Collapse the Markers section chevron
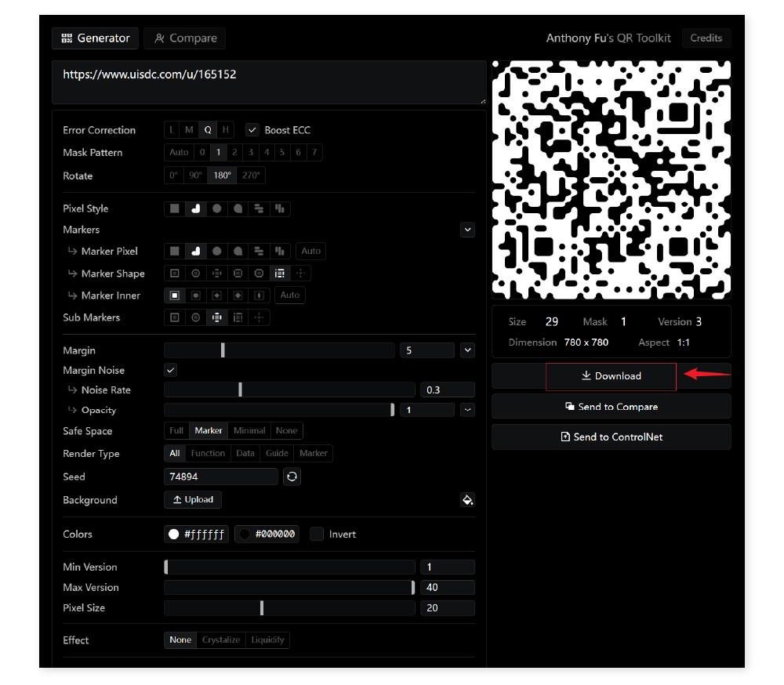The width and height of the screenshot is (784, 685). click(467, 230)
